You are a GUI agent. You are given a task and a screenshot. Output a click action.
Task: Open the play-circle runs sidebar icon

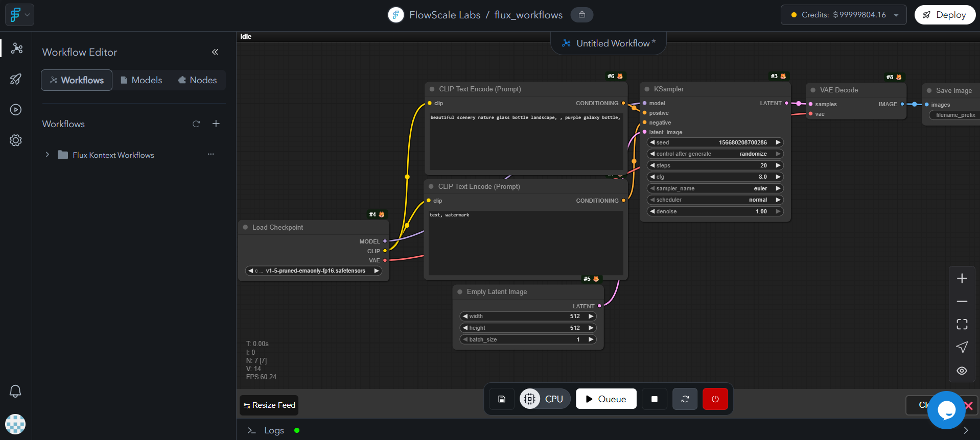[16, 110]
